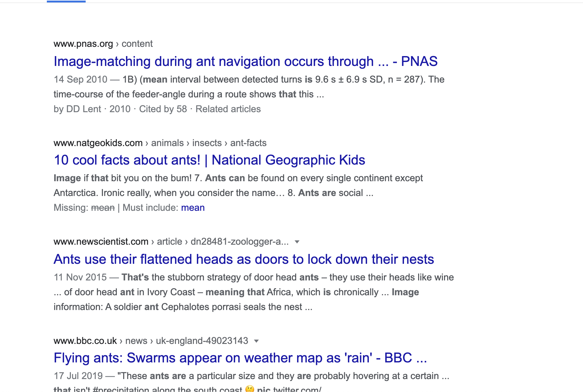Click 'Related articles' link

tap(228, 109)
